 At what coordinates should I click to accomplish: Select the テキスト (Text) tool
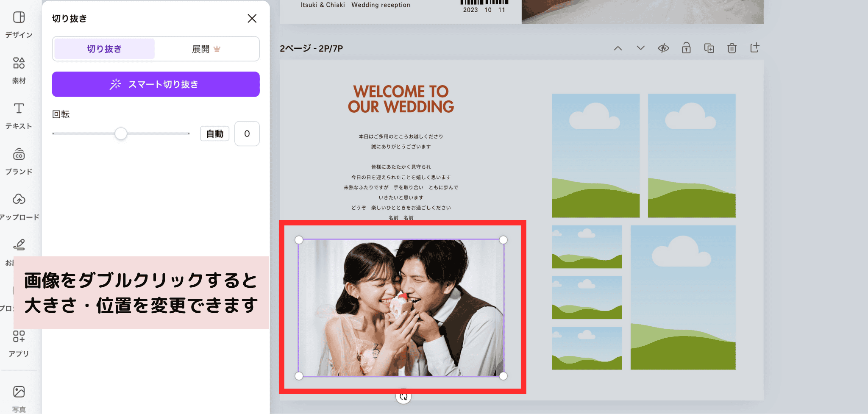click(19, 115)
